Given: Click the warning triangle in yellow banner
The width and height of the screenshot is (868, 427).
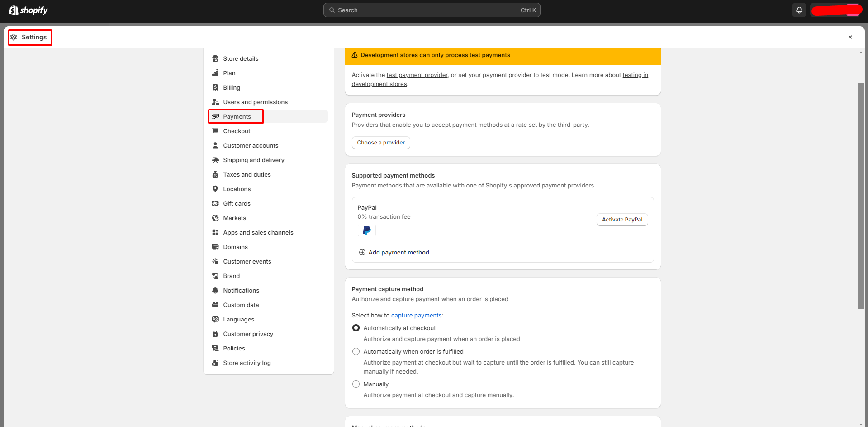Looking at the screenshot, I should (355, 55).
